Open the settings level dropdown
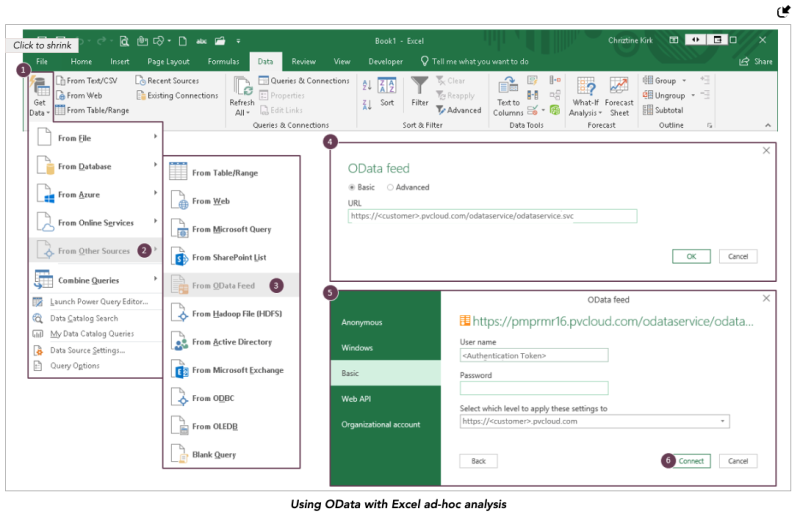 [594, 421]
